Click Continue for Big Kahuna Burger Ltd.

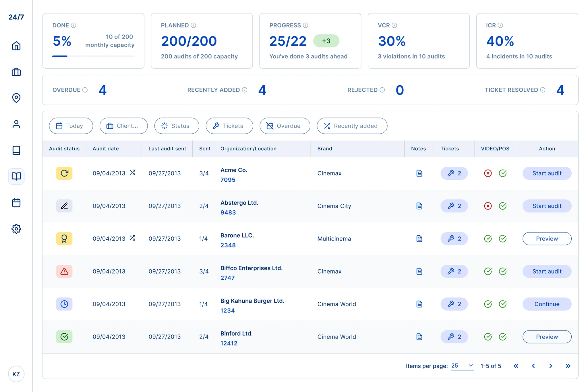(x=547, y=304)
